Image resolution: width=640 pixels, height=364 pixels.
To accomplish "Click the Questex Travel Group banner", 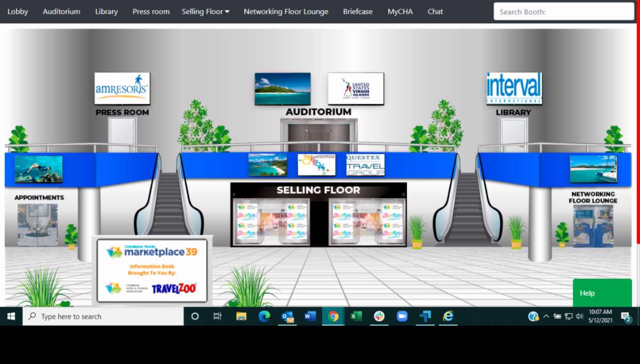I will pyautogui.click(x=365, y=165).
